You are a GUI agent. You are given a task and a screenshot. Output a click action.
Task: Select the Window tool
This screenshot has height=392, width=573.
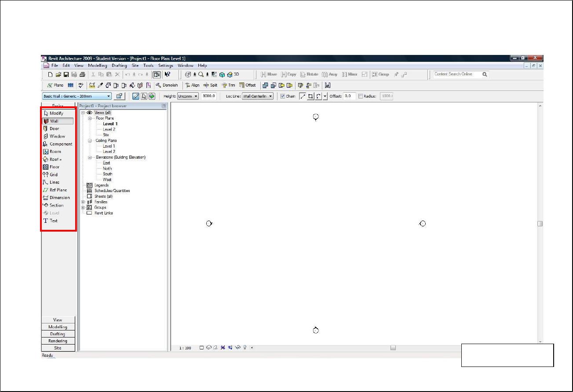[x=57, y=136]
